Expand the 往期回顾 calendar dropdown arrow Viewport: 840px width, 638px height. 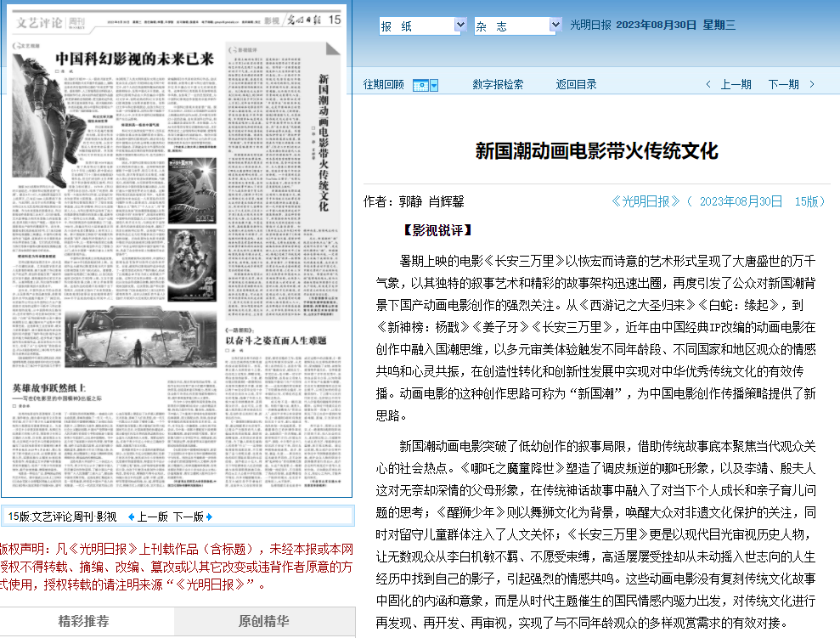click(x=434, y=85)
